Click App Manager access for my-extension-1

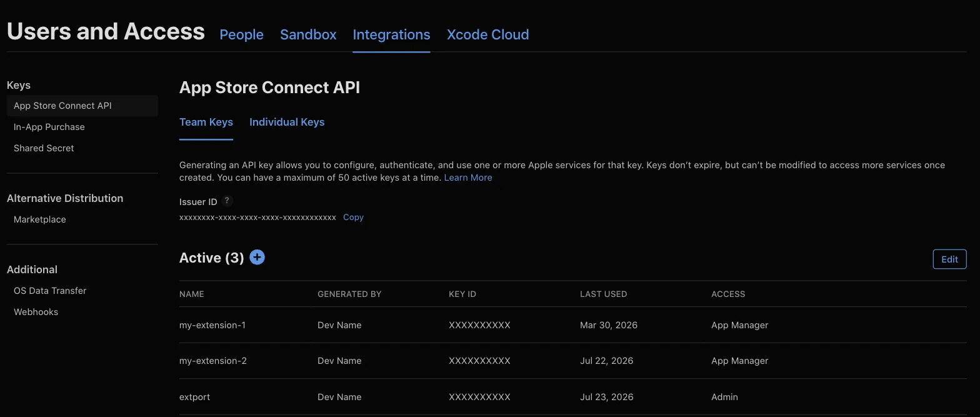coord(740,325)
